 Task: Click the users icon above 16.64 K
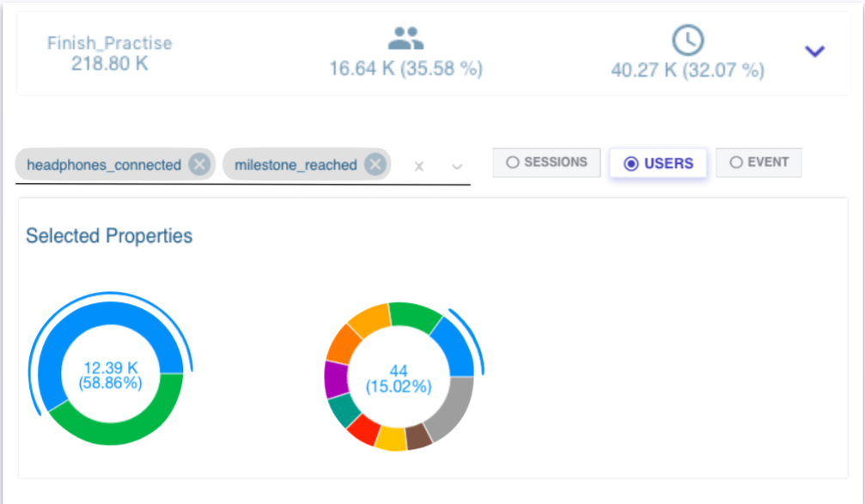point(405,39)
